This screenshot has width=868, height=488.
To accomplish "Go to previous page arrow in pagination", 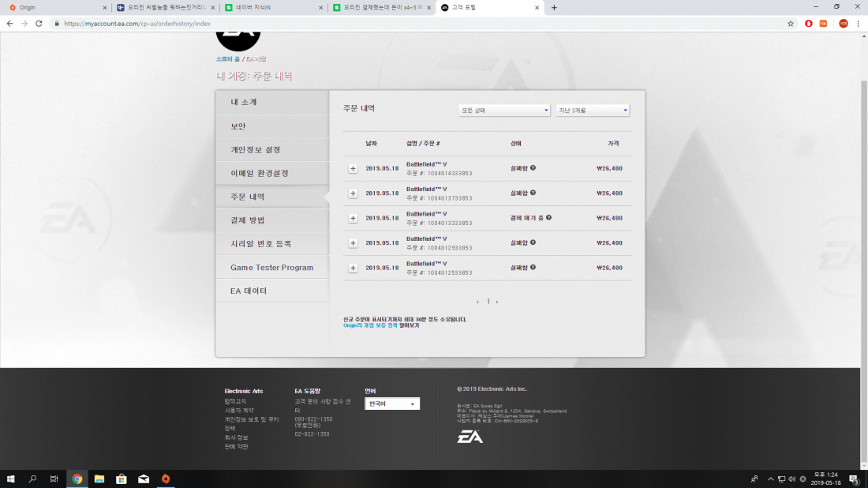I will coord(477,302).
